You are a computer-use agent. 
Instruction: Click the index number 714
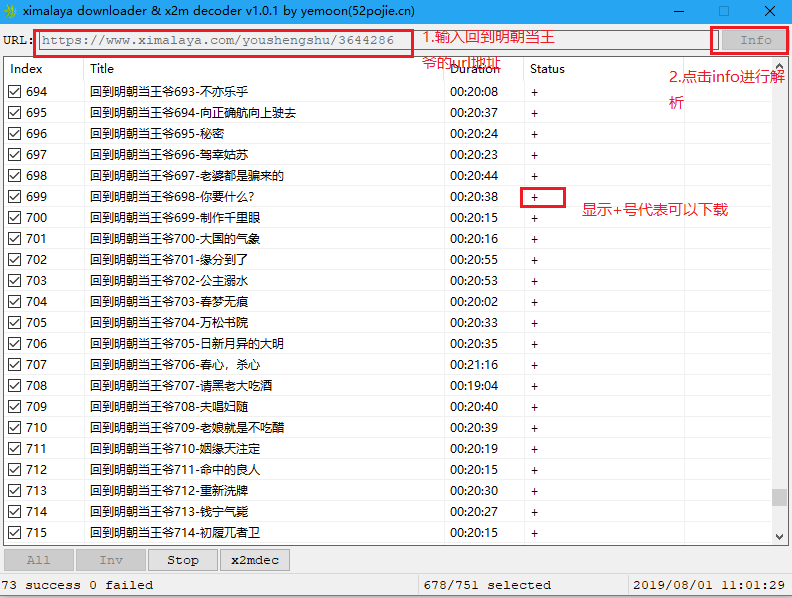(x=36, y=512)
